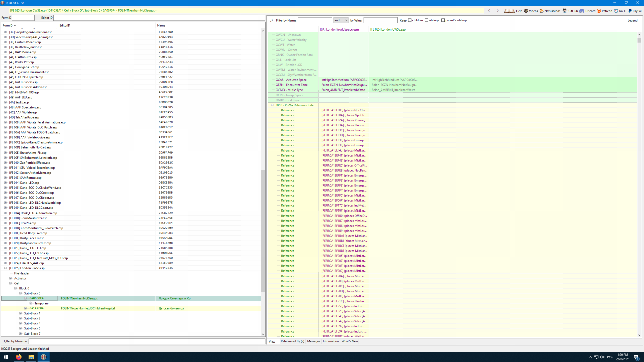The image size is (644, 362).
Task: Click the Filter by filename input field
Action: [x=147, y=341]
